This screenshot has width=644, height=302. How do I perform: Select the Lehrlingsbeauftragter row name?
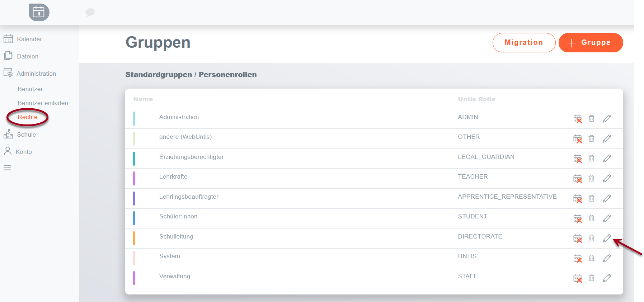click(189, 197)
